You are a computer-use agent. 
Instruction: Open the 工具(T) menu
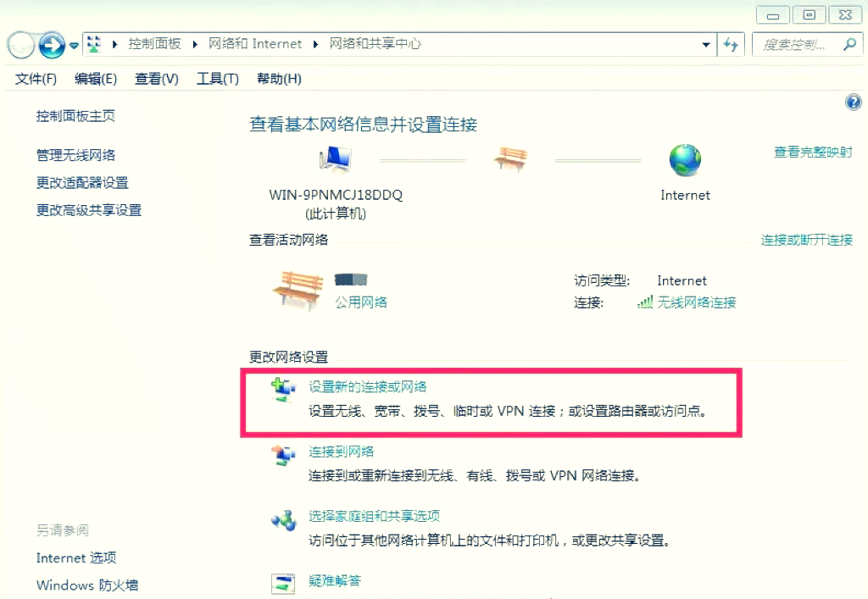[218, 79]
